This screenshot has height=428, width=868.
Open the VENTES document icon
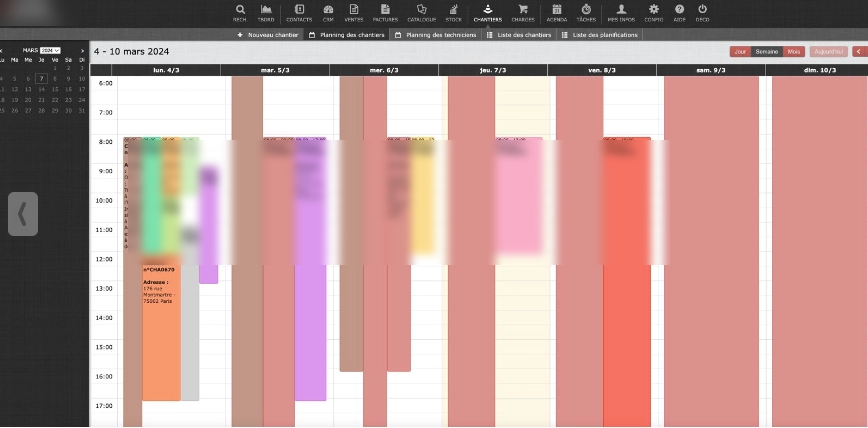pos(354,13)
